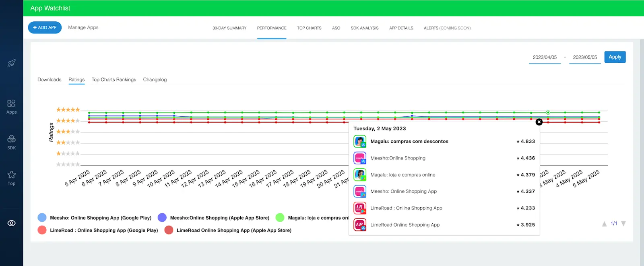This screenshot has height=266, width=644.
Task: Open Top Charts Rankings sub-tab
Action: coord(114,80)
